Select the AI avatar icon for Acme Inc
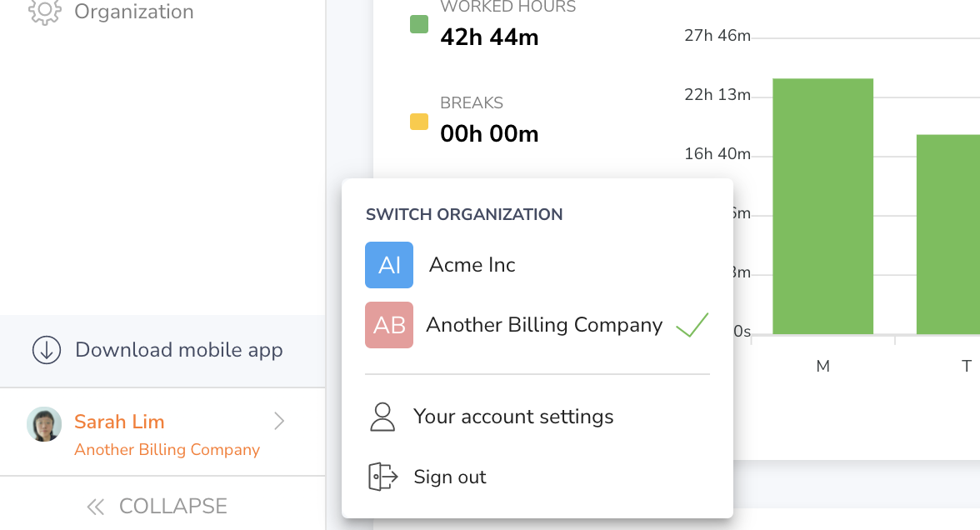 click(x=388, y=264)
